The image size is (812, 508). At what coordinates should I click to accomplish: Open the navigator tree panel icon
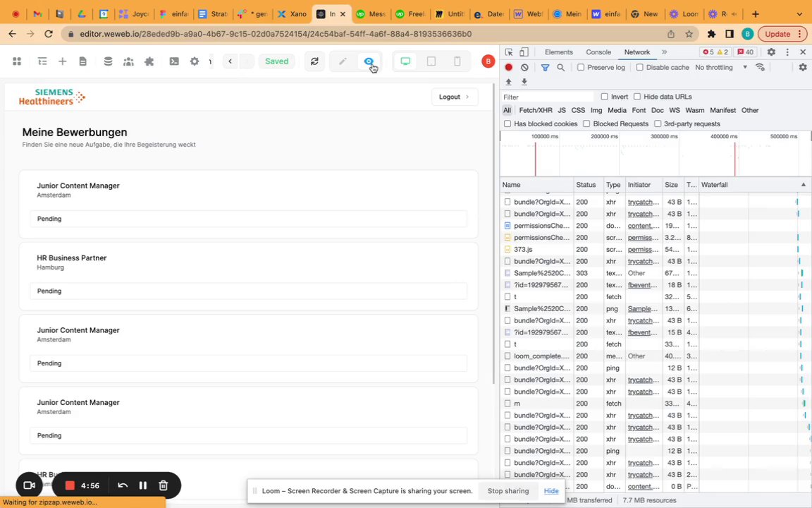(x=42, y=61)
